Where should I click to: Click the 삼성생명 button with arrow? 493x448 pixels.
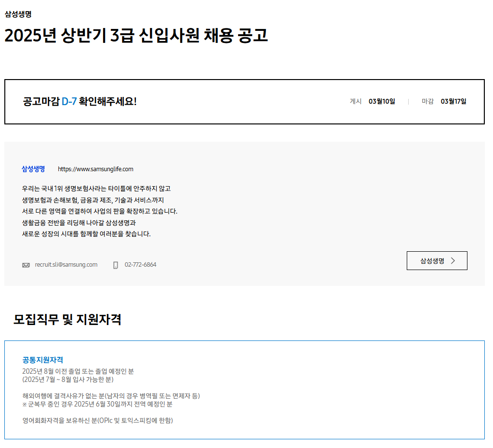click(437, 260)
